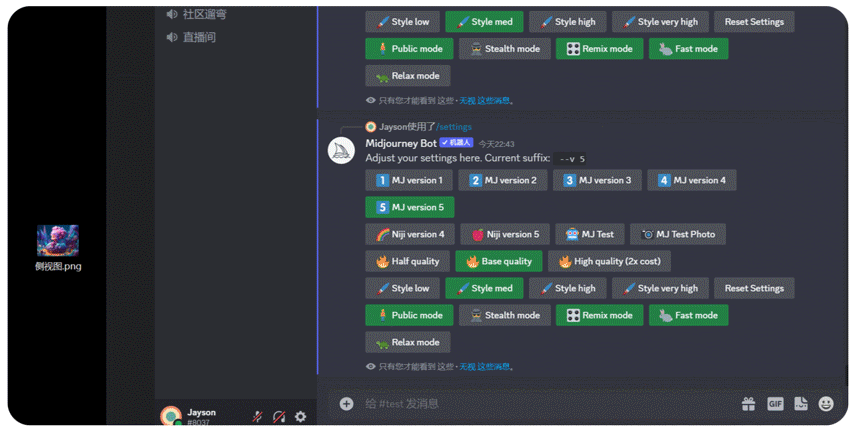The height and width of the screenshot is (431, 856).
Task: Enable Stealth mode in lower message
Action: [504, 315]
